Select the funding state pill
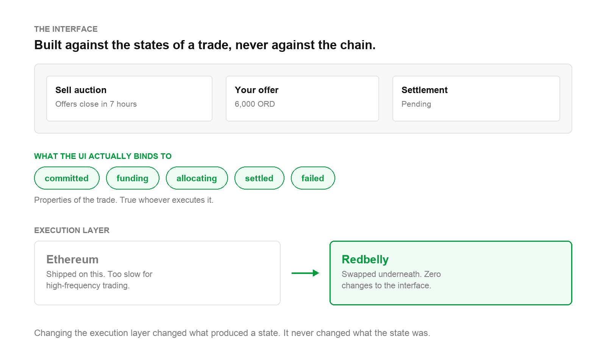Viewport: 606px width, 364px height. [x=133, y=178]
